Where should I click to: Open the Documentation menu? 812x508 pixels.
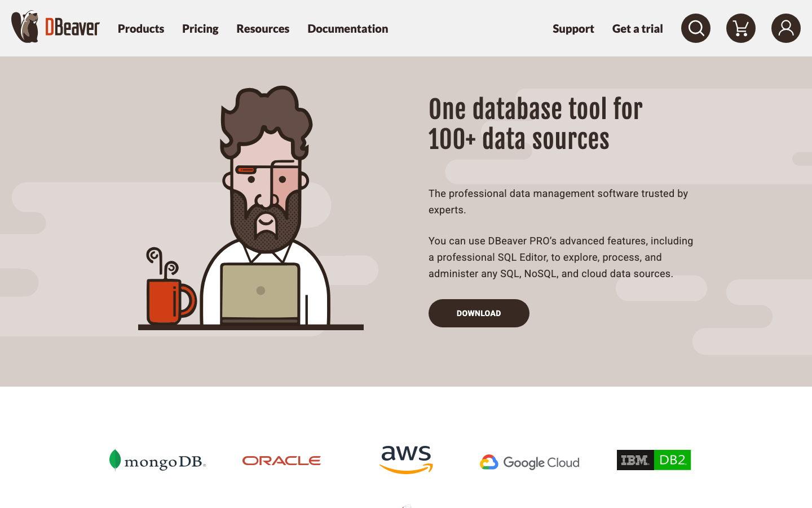point(347,29)
